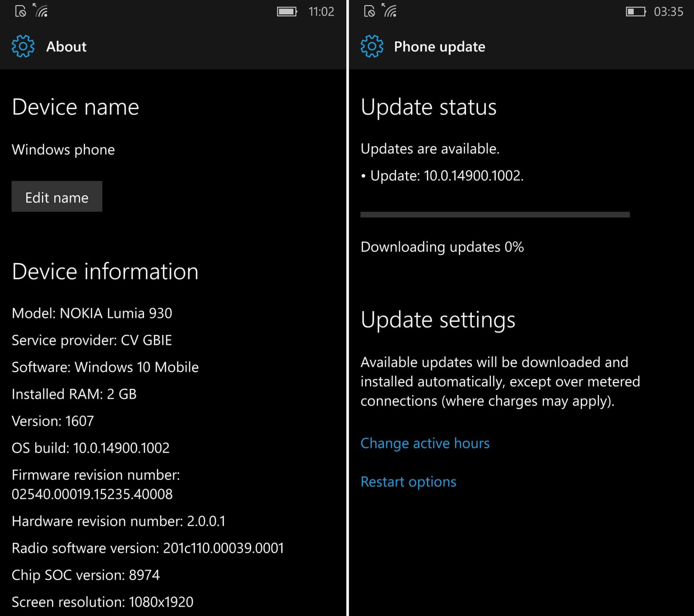Screen dimensions: 694x616
Task: Select the Device name heading
Action: coord(75,107)
